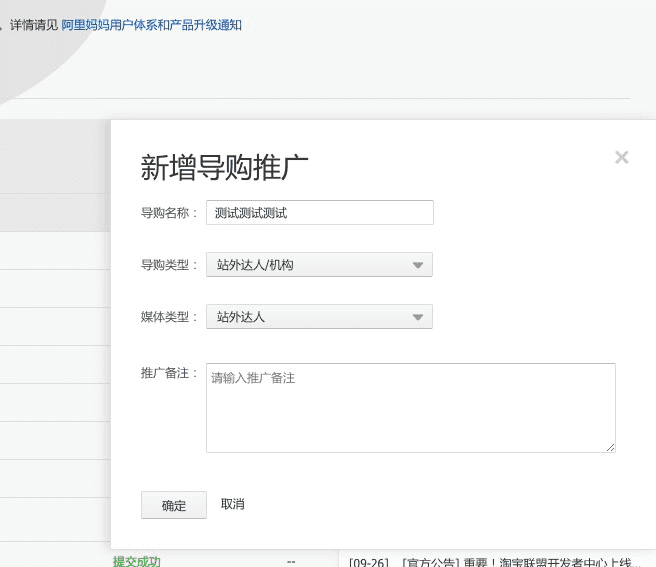Viewport: 656px width, 567px height.
Task: Click the 导购名称 label
Action: point(169,213)
